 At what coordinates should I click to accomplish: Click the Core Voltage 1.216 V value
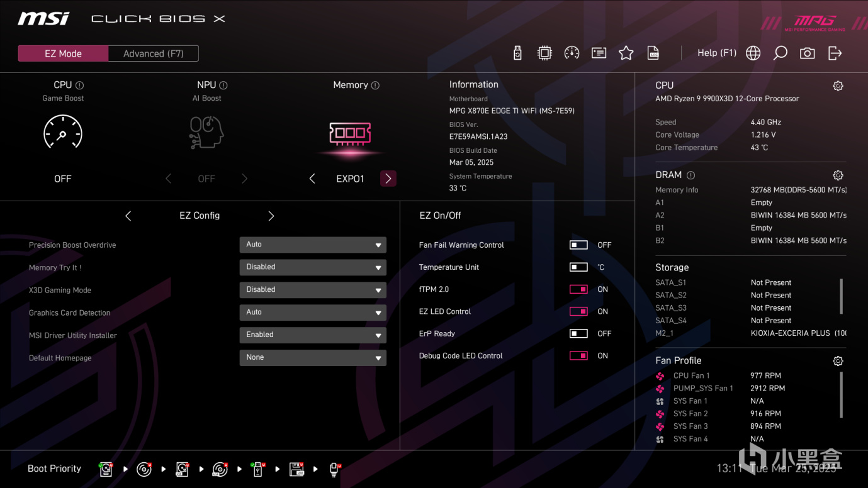tap(763, 135)
